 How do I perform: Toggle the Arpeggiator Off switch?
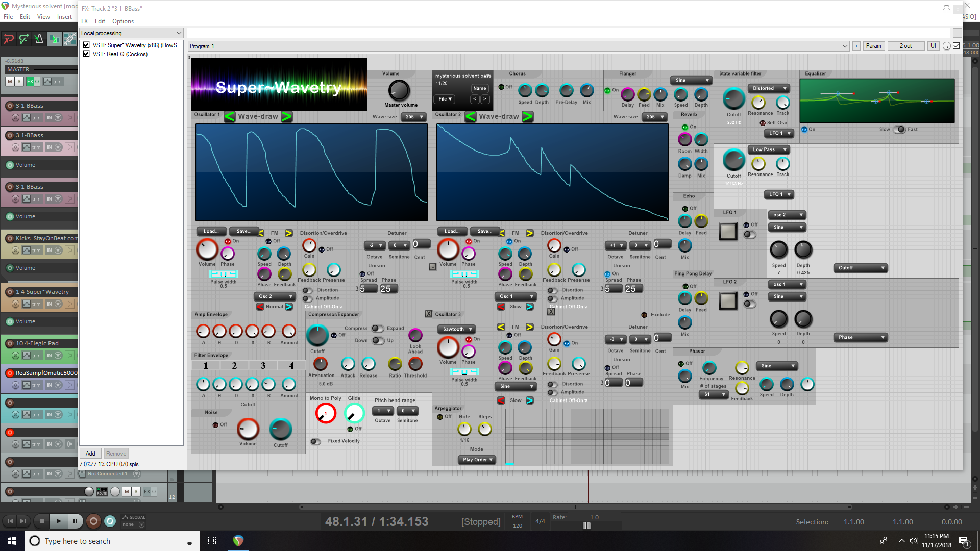440,417
